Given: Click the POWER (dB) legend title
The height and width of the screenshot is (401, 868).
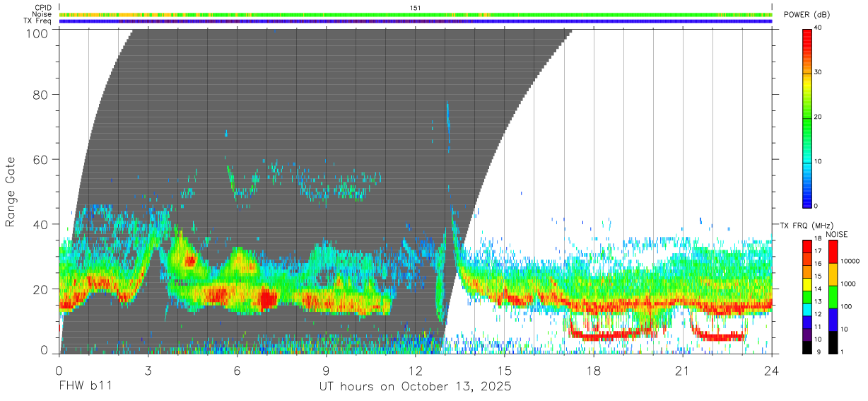Looking at the screenshot, I should pos(807,15).
